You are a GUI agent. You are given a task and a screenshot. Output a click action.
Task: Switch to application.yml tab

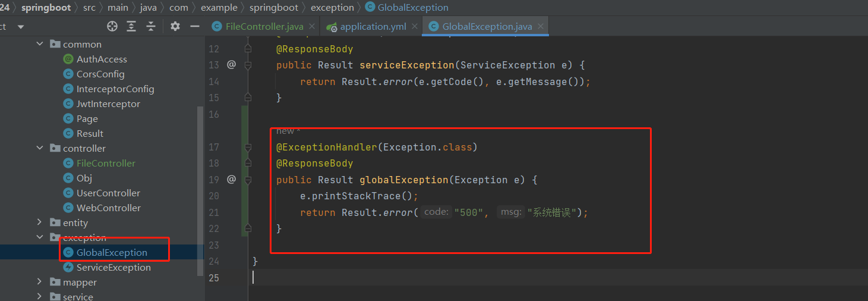pos(373,26)
